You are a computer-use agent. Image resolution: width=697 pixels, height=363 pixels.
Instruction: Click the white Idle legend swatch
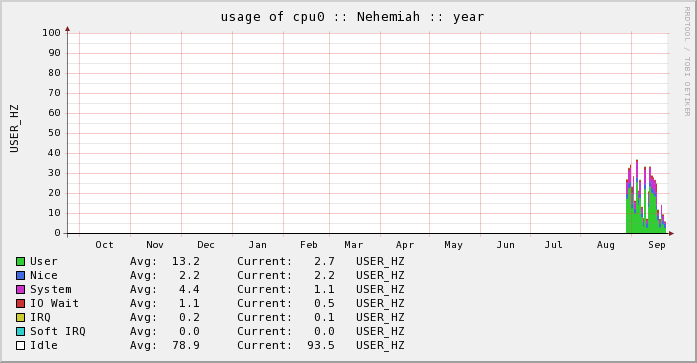20,345
